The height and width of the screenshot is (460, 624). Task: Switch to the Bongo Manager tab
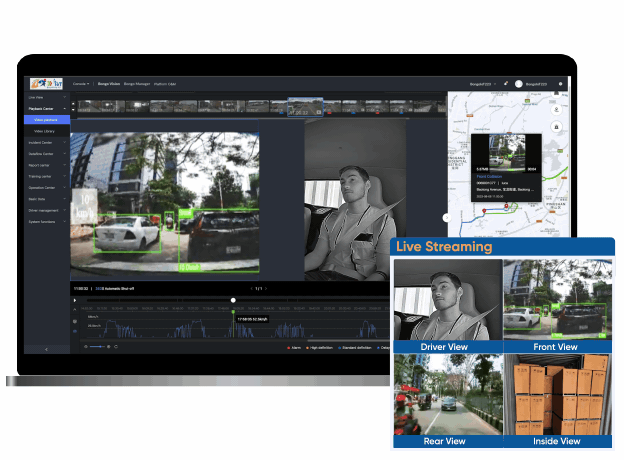tap(136, 84)
